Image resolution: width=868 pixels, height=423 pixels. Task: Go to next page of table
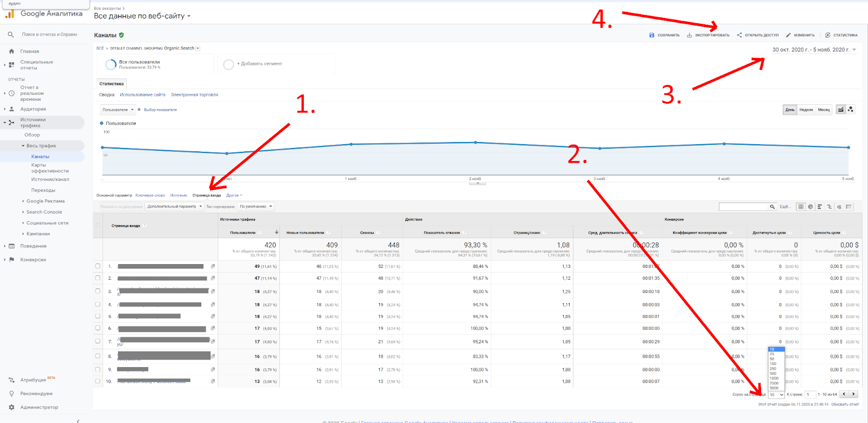click(854, 394)
